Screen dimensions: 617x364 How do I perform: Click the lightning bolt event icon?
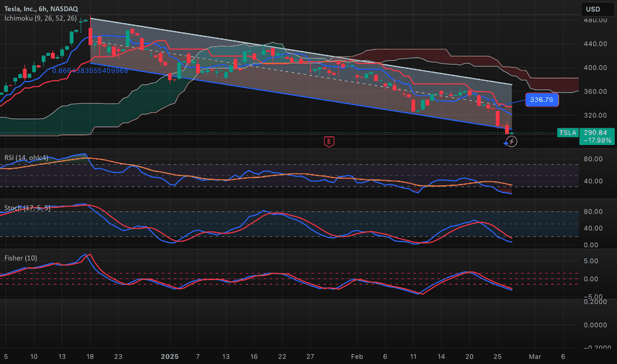pyautogui.click(x=512, y=142)
